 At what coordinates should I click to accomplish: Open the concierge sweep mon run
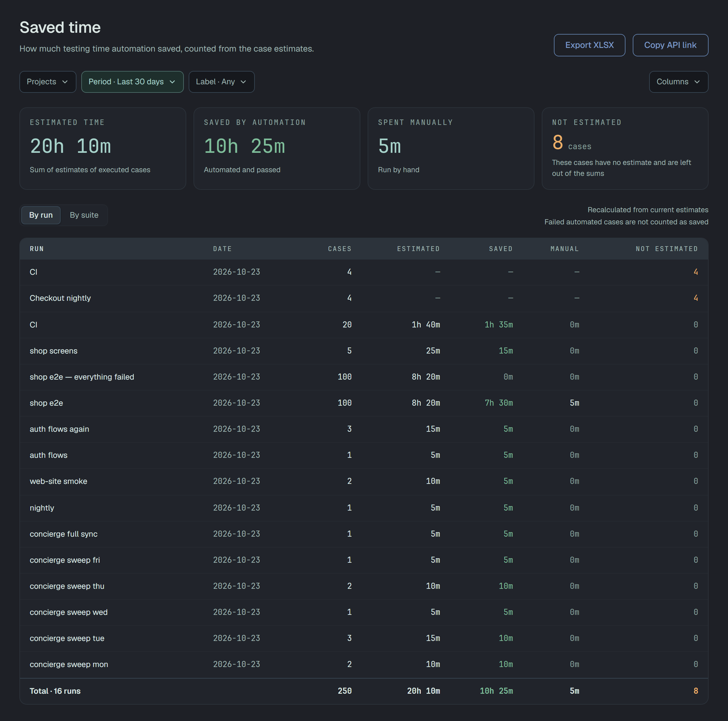(364, 665)
